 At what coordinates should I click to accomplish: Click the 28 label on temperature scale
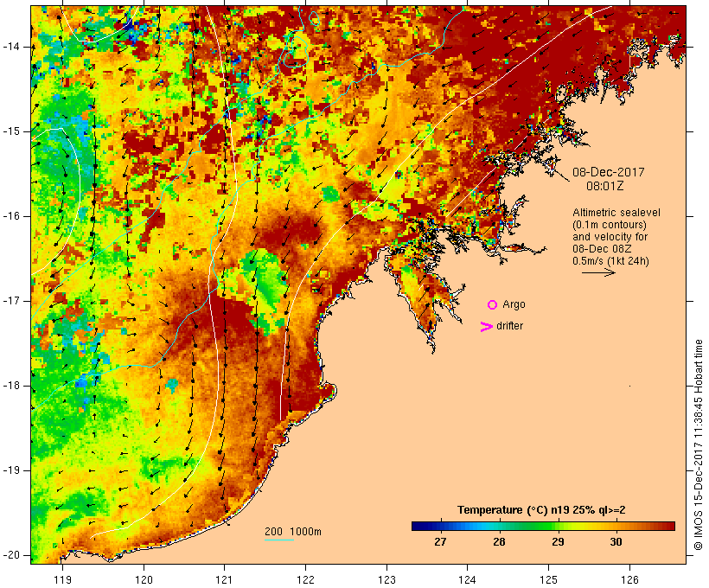coord(499,542)
